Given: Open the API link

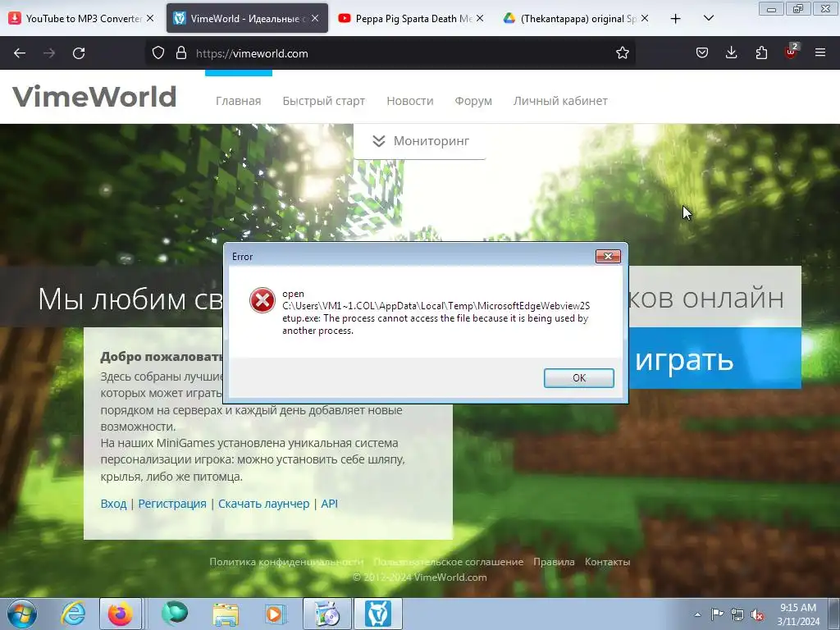Looking at the screenshot, I should pyautogui.click(x=329, y=504).
